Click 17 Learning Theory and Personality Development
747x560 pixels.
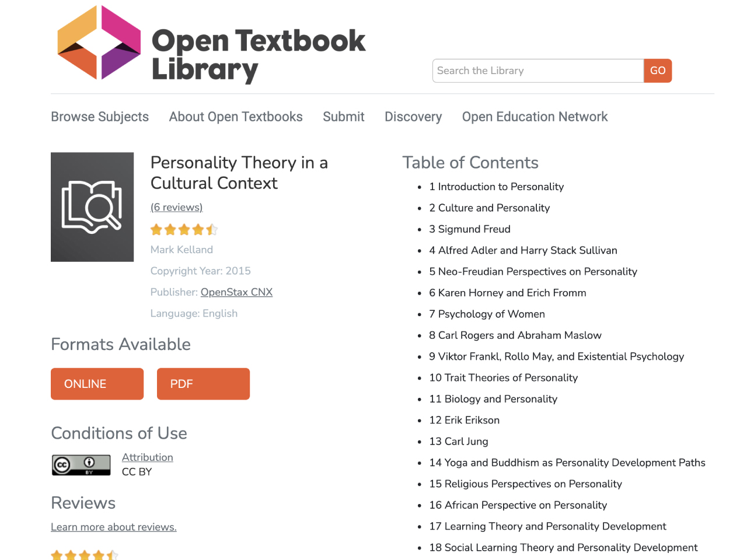(547, 526)
